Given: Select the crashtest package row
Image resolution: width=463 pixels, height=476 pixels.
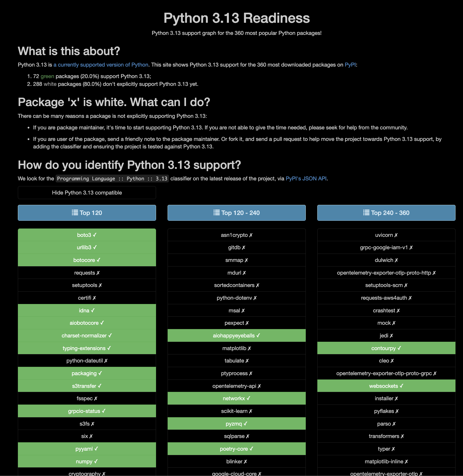Looking at the screenshot, I should (386, 310).
